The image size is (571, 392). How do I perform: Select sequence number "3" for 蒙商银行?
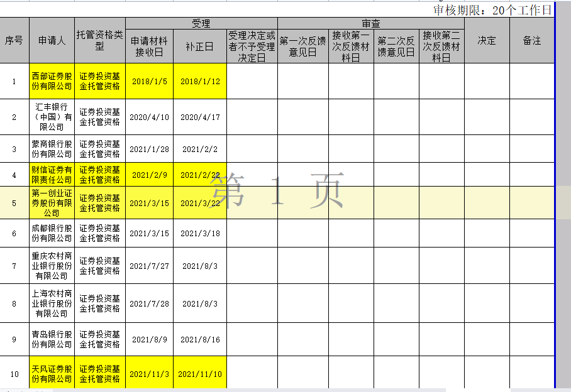(14, 149)
